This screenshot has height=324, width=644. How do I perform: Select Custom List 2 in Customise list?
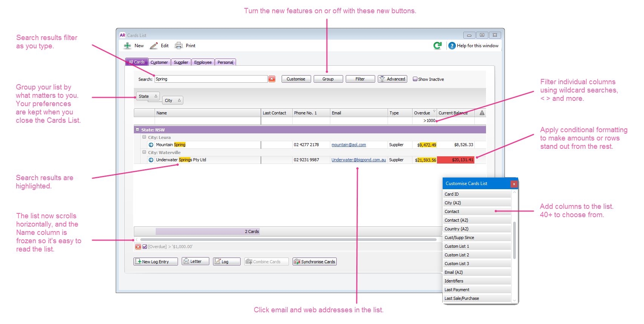click(x=477, y=255)
